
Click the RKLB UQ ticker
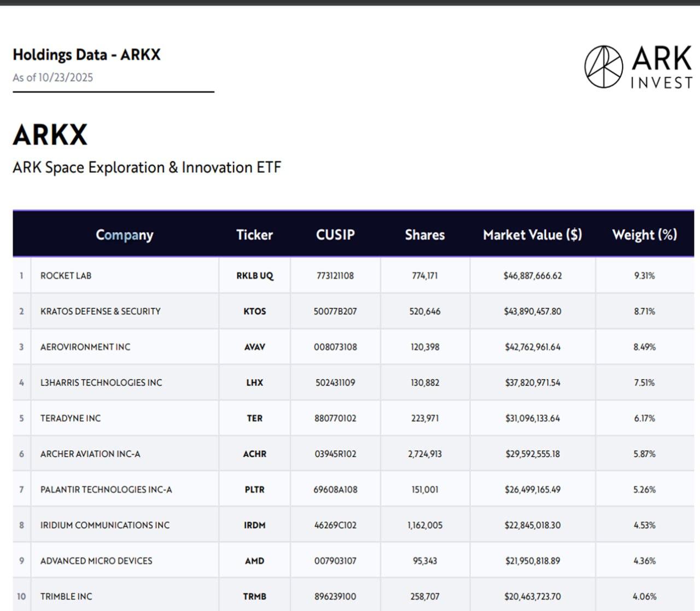coord(254,276)
